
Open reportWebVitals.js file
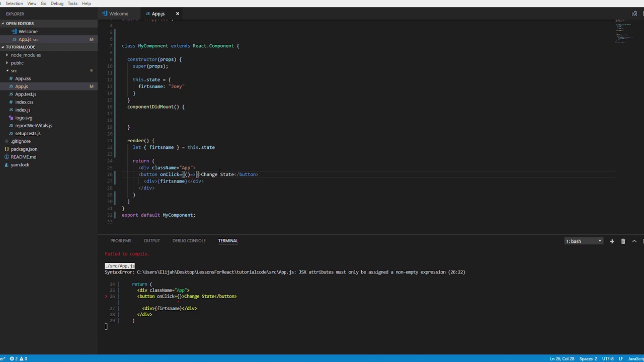click(x=33, y=126)
